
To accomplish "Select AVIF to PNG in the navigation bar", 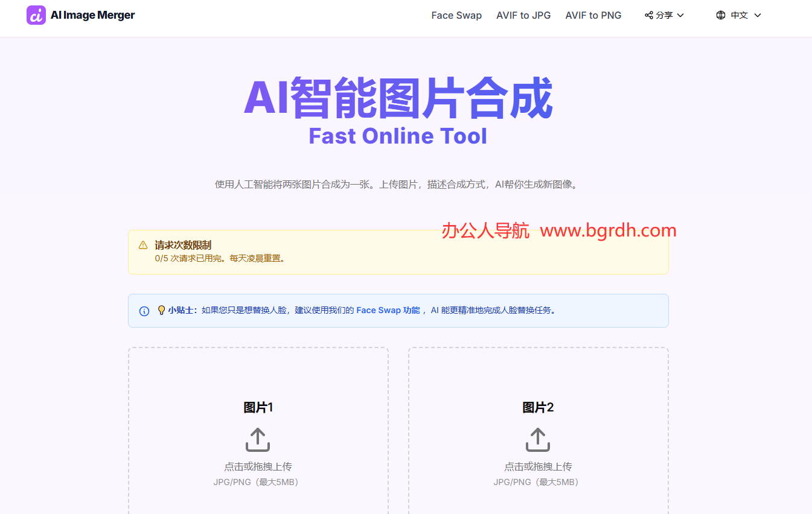I will 593,15.
